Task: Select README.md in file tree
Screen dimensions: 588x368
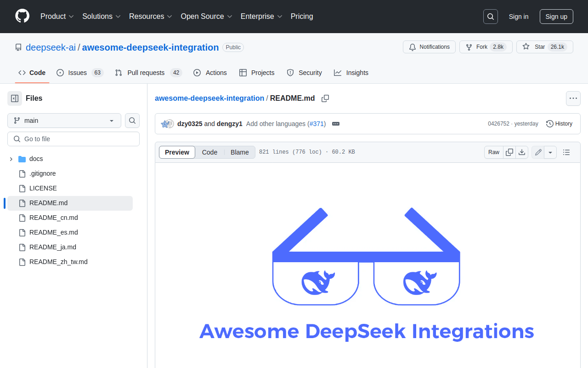Action: (70, 203)
